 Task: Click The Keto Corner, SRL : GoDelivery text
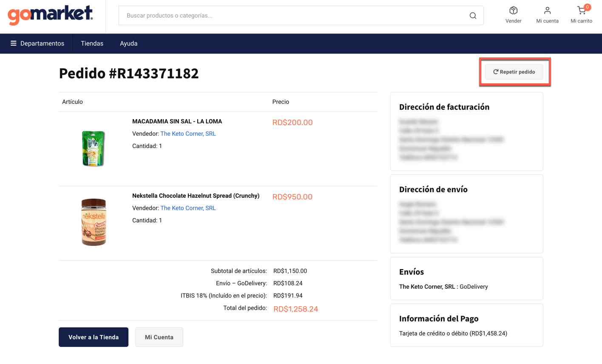[x=443, y=287]
